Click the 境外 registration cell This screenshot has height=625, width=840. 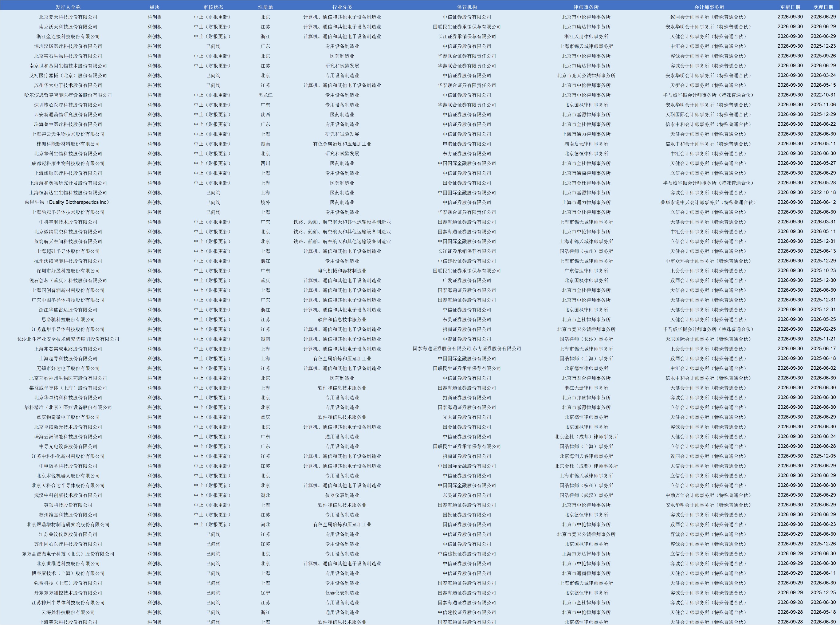pos(265,202)
